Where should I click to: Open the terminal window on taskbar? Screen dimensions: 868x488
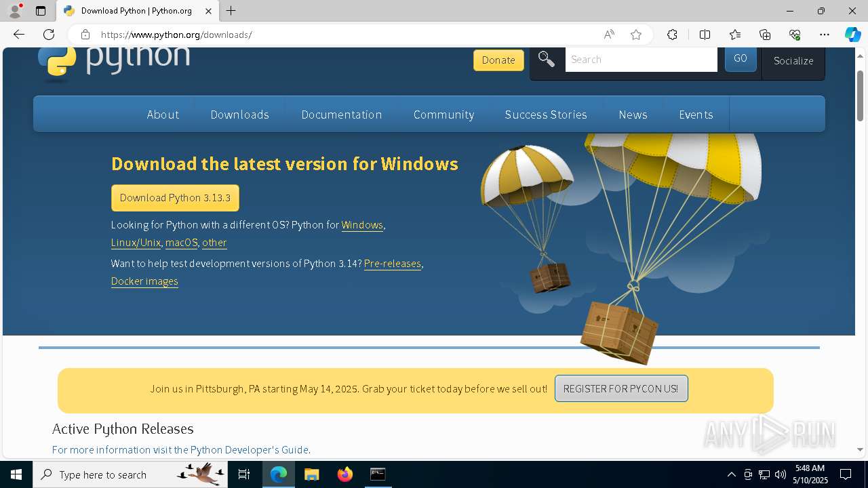pyautogui.click(x=378, y=474)
